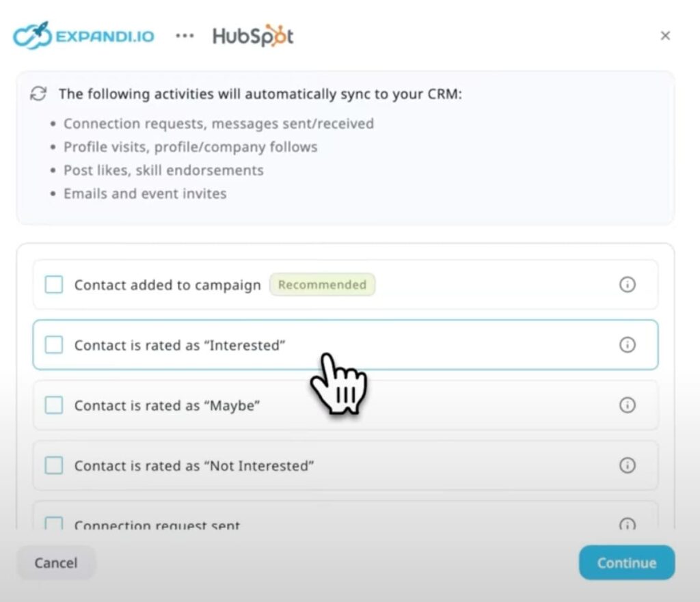Viewport: 700px width, 602px height.
Task: Check 'Contact is rated as Interested'
Action: 53,344
